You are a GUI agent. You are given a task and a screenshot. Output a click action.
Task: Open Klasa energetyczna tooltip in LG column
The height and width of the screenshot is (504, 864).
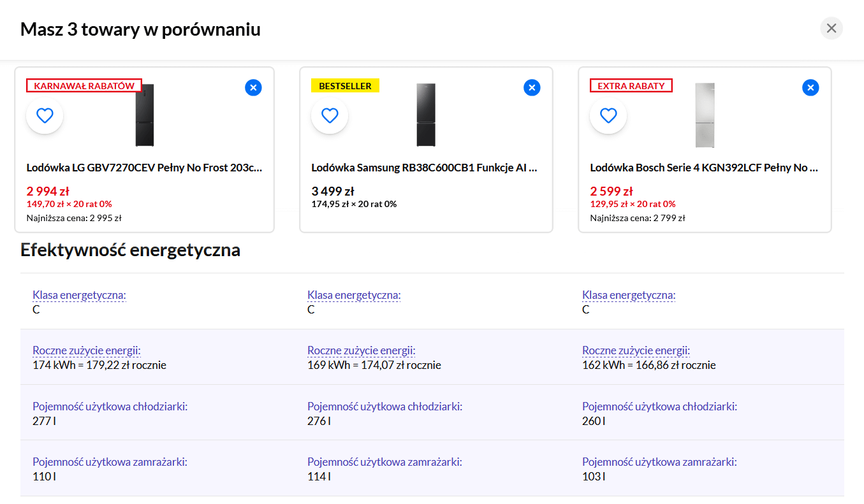click(x=79, y=295)
